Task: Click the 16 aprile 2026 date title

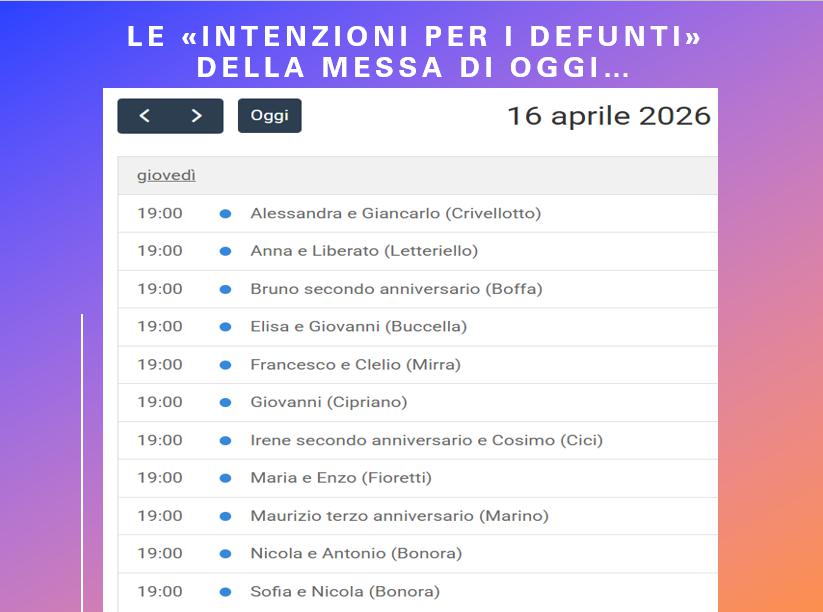Action: tap(608, 116)
